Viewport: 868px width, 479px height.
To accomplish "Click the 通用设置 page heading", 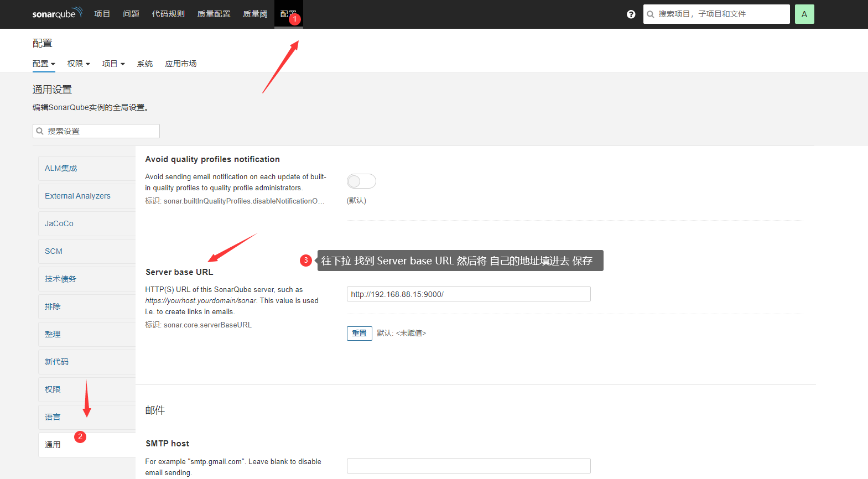I will (52, 90).
